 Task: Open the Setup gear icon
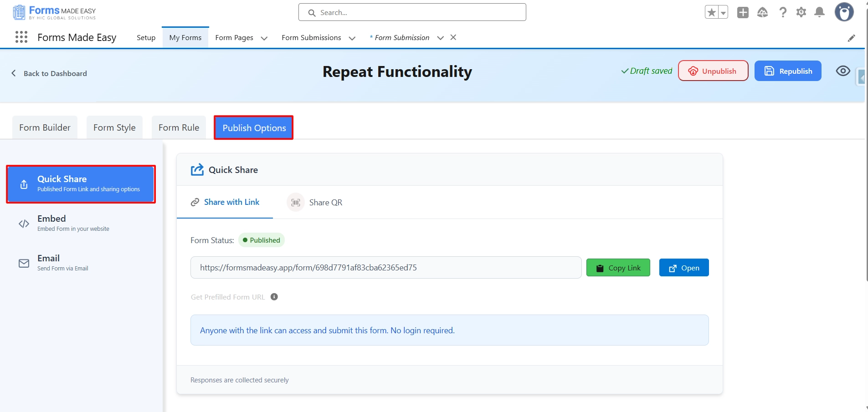801,12
